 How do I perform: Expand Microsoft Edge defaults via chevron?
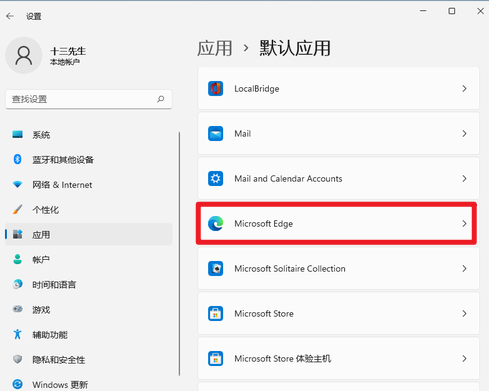point(464,224)
